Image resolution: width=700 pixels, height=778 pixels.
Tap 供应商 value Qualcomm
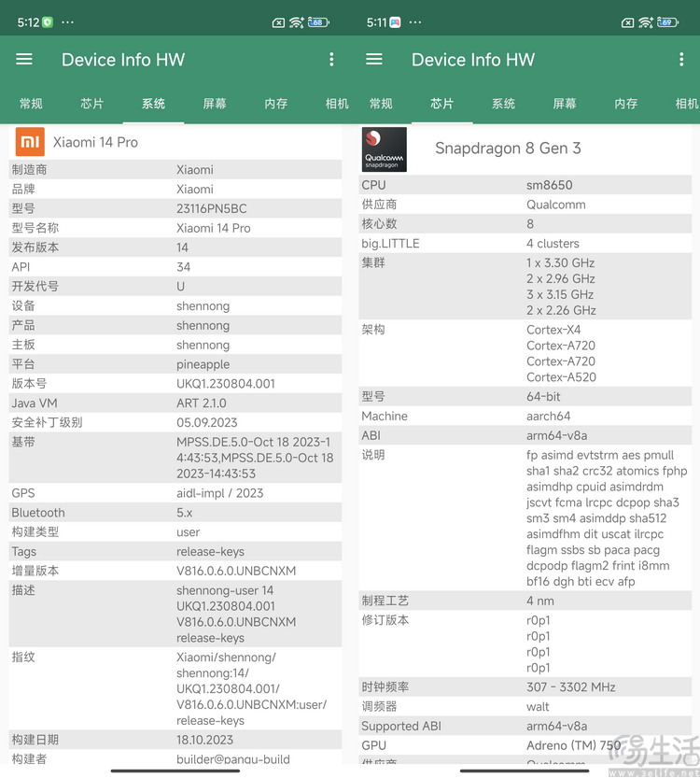point(556,205)
